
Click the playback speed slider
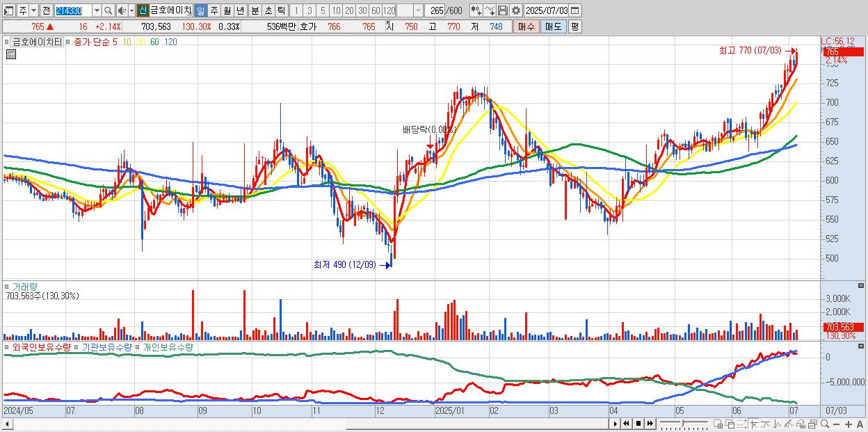[684, 424]
